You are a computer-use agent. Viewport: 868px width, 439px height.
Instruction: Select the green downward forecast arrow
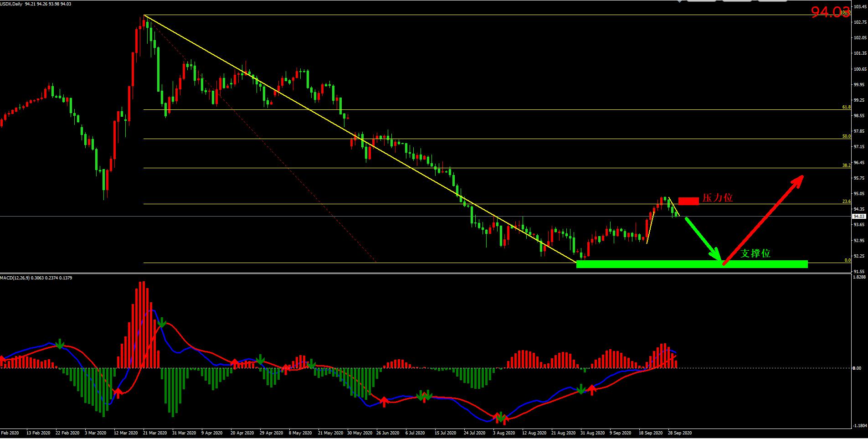click(x=703, y=238)
